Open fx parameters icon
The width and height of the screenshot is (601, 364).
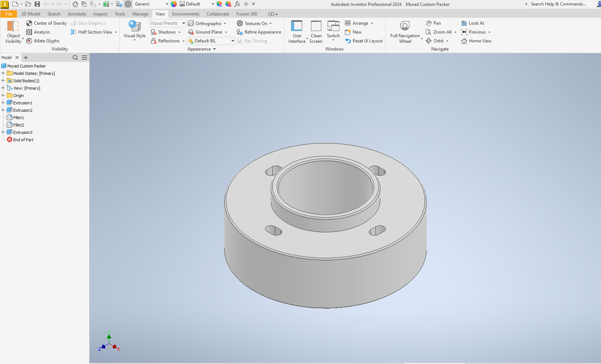237,4
